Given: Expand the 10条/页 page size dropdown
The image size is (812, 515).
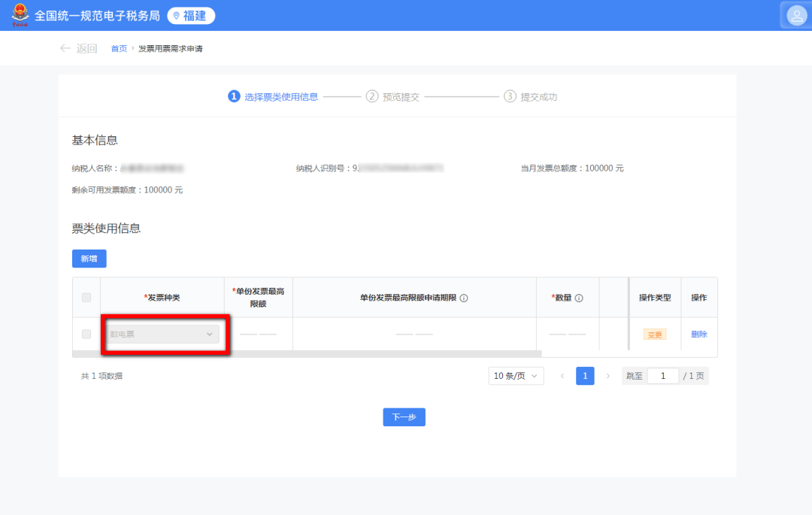Looking at the screenshot, I should (516, 376).
